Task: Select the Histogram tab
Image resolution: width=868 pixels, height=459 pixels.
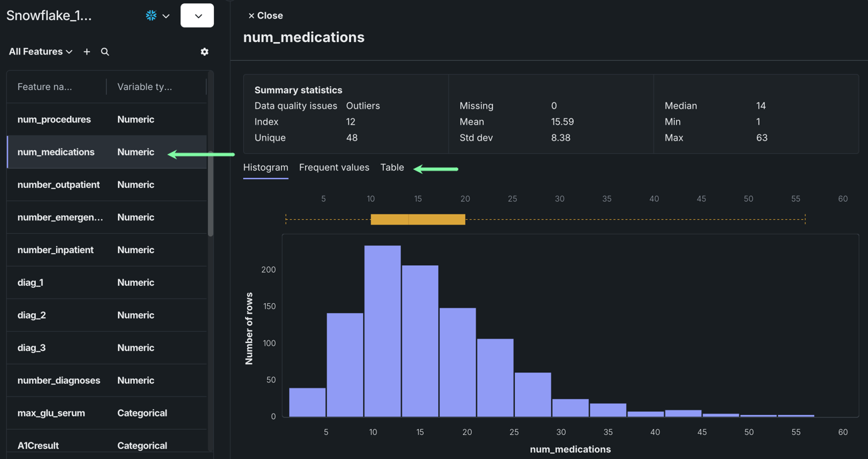Action: click(x=265, y=168)
